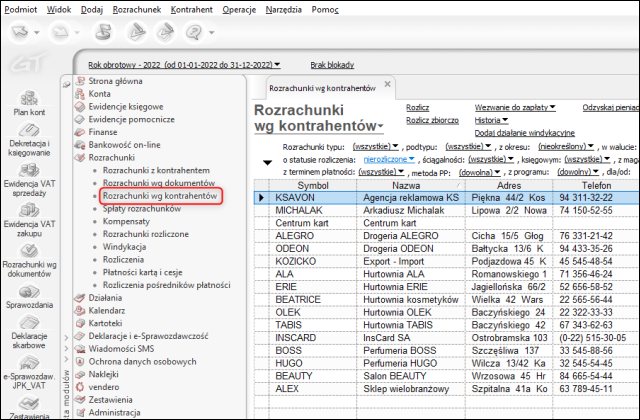Click Dodaj działanie windykacyjne link
Image resolution: width=640 pixels, height=420 pixels.
click(x=523, y=132)
